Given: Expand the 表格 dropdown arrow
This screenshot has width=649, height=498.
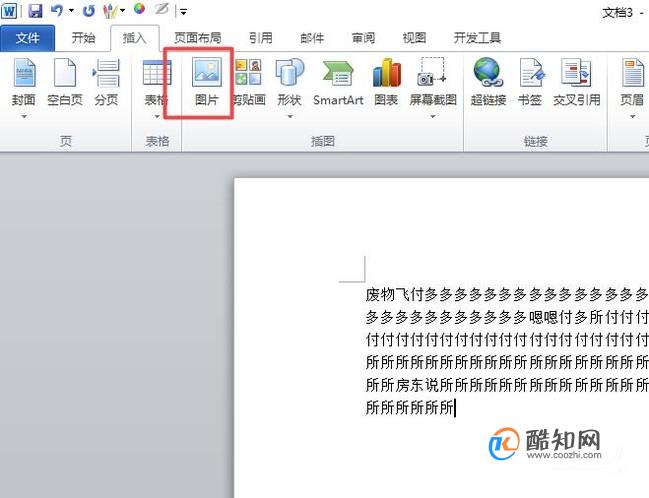Looking at the screenshot, I should [157, 117].
